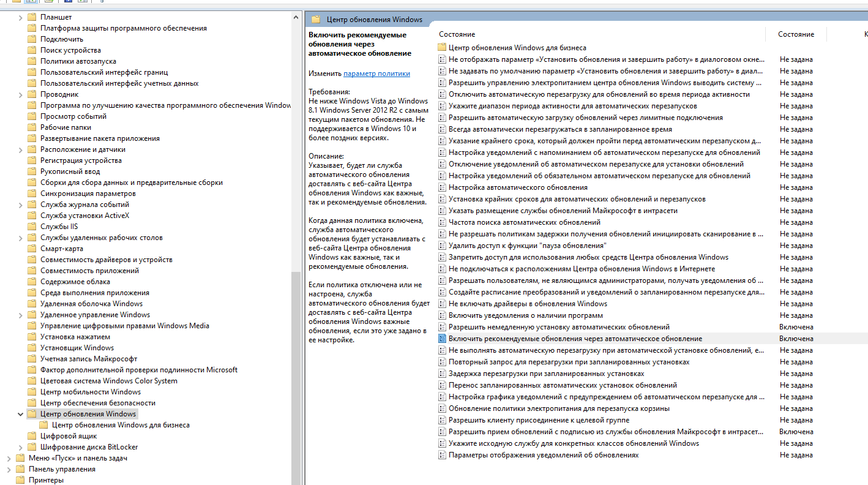Select Указать размещение службы обновлений Майкрософт в интрасети
The width and height of the screenshot is (868, 485).
[x=563, y=211]
